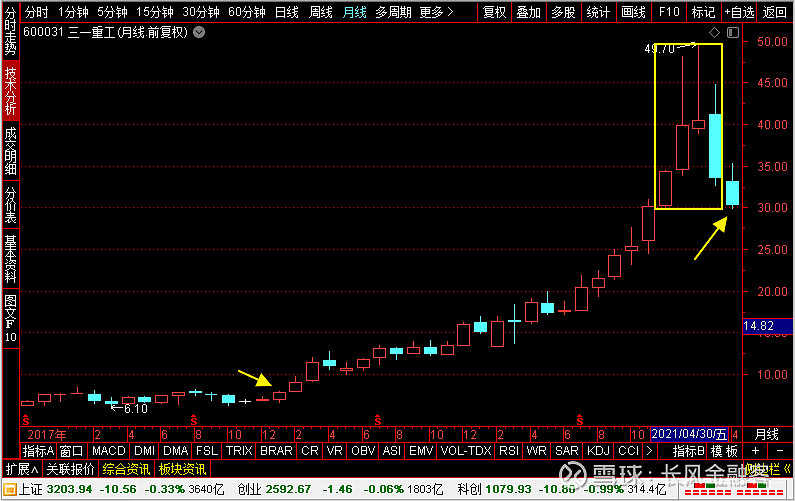Select the CCI indicator
The width and height of the screenshot is (795, 501).
point(628,450)
